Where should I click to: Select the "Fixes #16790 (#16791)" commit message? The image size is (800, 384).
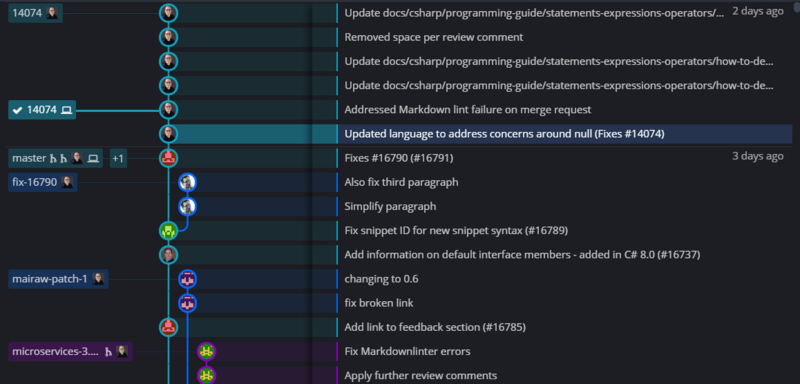[x=399, y=158]
